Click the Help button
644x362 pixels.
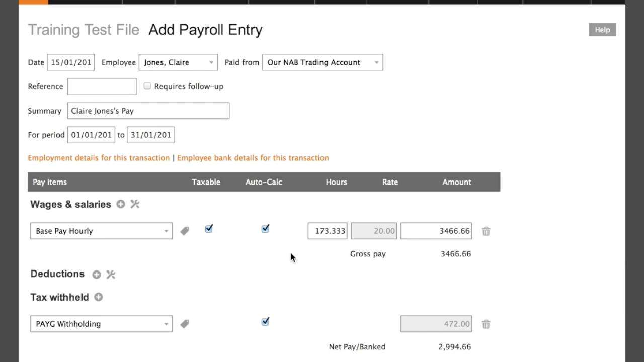point(602,30)
